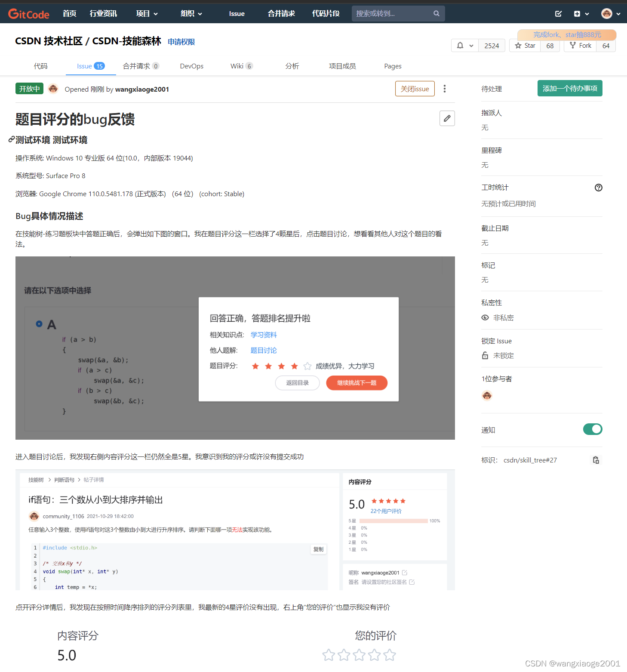
Task: Open 代码片段 in the top navbar
Action: pos(326,14)
